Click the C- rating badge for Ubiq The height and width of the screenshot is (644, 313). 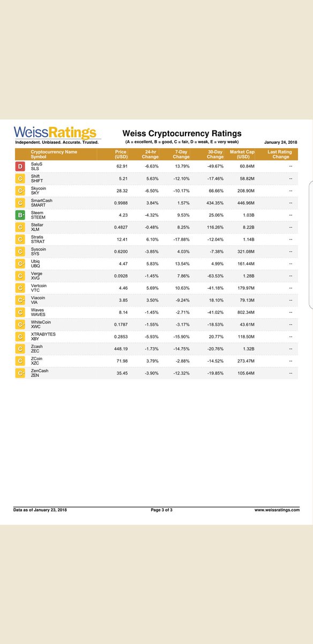coord(20,264)
